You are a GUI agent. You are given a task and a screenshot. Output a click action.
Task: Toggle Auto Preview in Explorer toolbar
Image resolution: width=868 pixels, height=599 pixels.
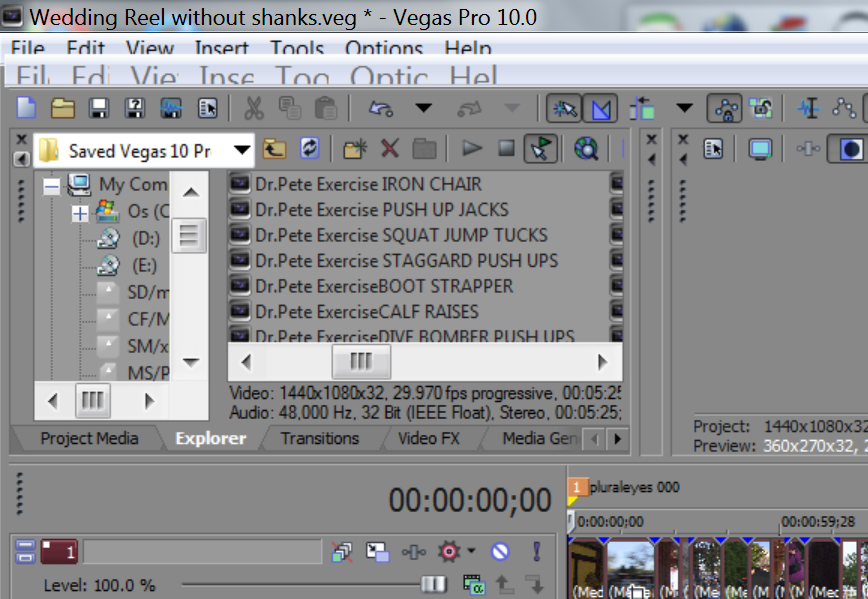tap(540, 149)
